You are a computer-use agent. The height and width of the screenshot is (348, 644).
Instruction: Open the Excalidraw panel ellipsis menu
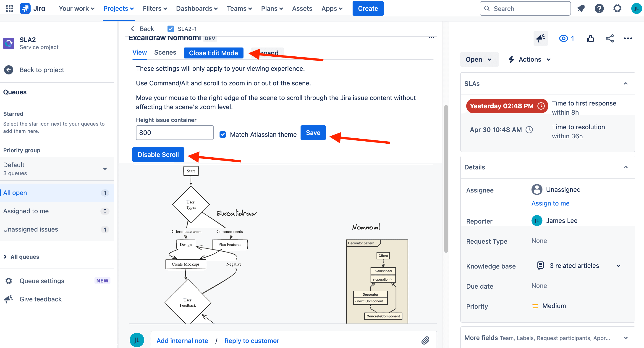click(x=431, y=37)
